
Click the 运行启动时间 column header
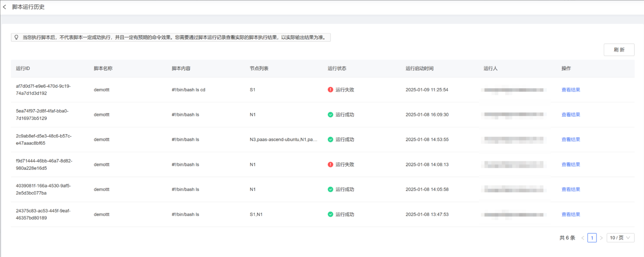coord(420,68)
